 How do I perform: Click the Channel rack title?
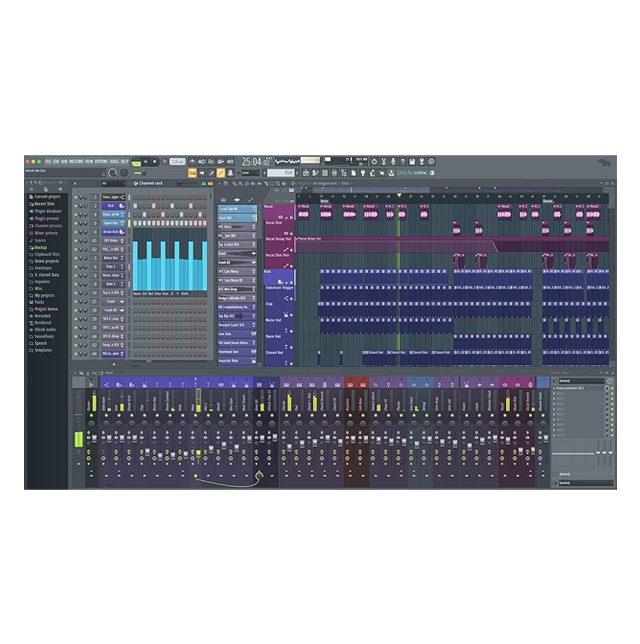[151, 184]
